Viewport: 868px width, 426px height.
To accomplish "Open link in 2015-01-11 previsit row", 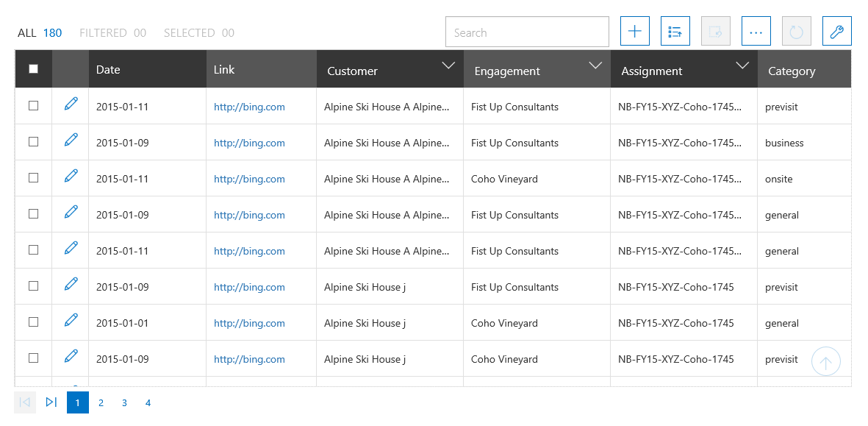I will pos(250,107).
